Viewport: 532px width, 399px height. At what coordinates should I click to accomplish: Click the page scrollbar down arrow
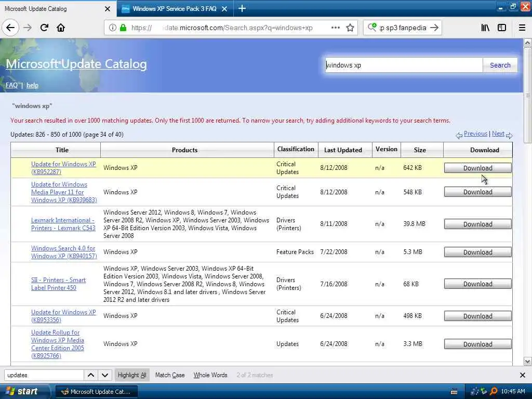[x=528, y=362]
